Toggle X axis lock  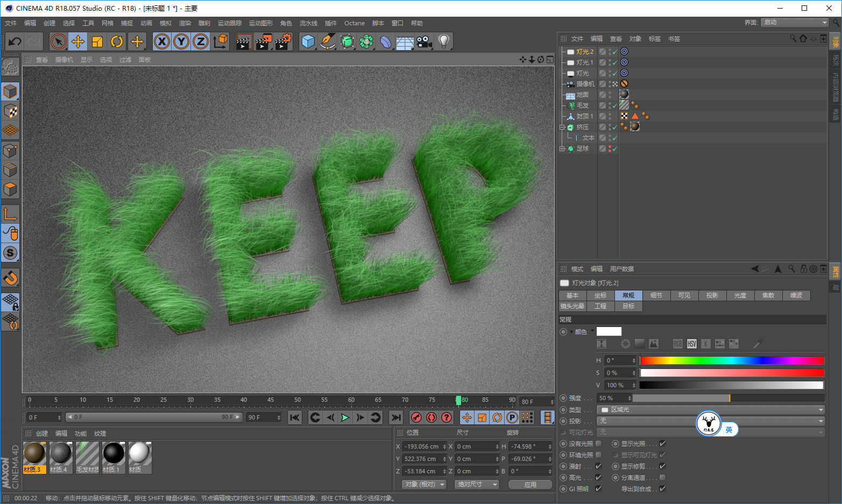point(162,41)
